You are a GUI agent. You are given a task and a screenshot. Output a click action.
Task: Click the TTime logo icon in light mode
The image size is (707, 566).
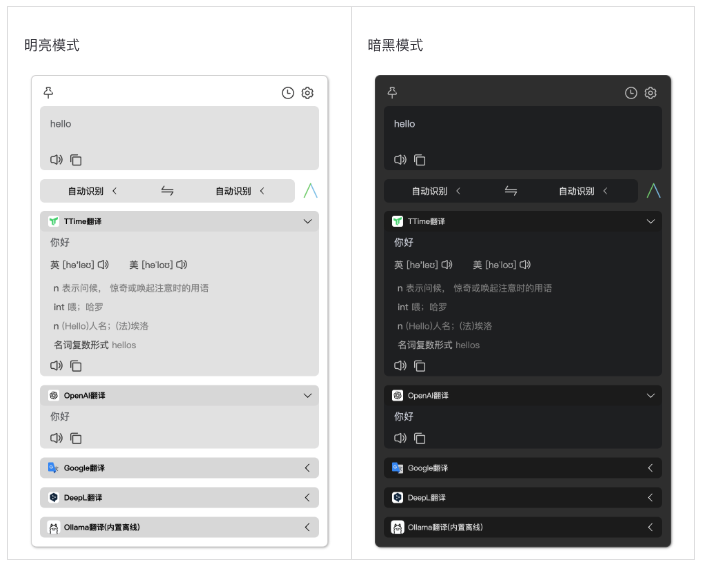(x=54, y=221)
